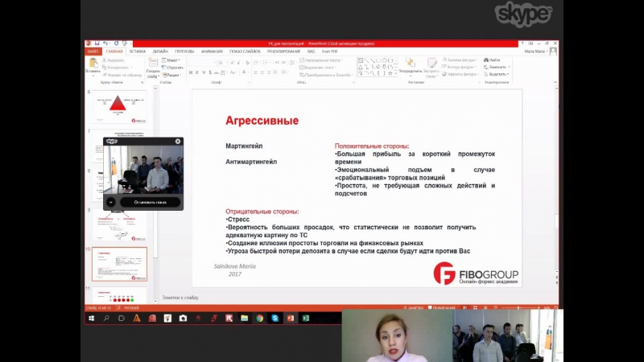The height and width of the screenshot is (362, 644).
Task: Close the small Skype preview popup
Action: pyautogui.click(x=178, y=142)
